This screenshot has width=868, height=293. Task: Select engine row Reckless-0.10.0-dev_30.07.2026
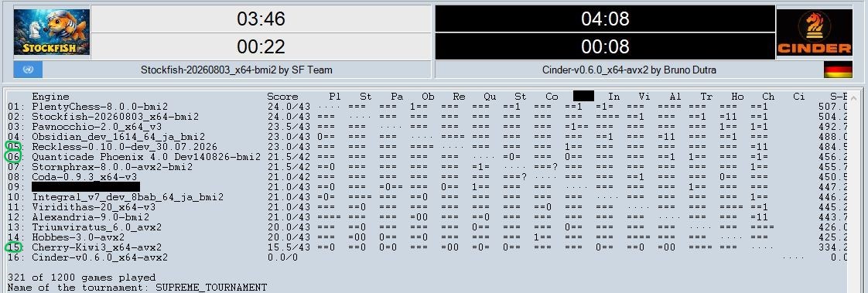coord(426,147)
